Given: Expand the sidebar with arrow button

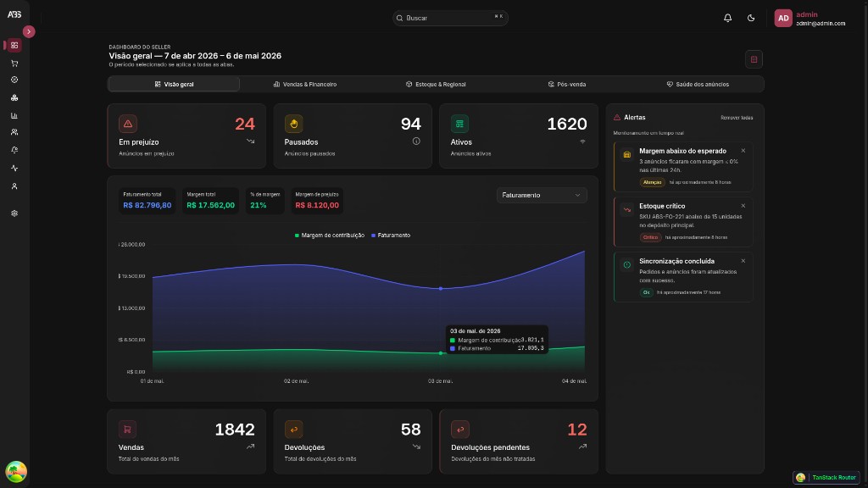Looking at the screenshot, I should (29, 31).
